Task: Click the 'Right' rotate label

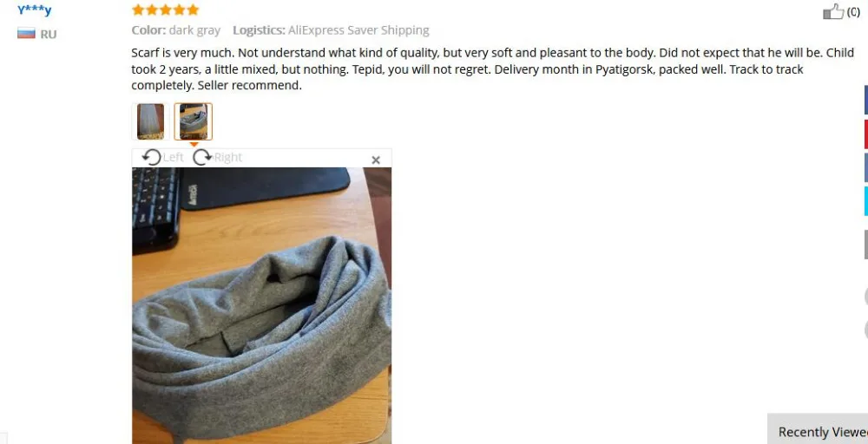Action: [x=228, y=158]
